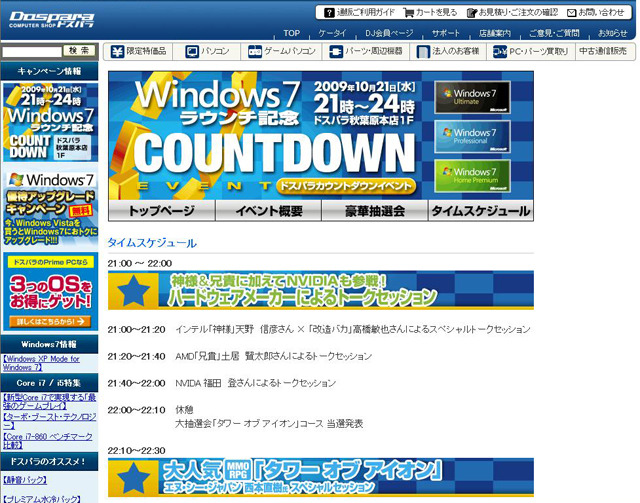Click the Windows 7 Home Premium box image
Screen dimensions: 640x503
(x=472, y=176)
